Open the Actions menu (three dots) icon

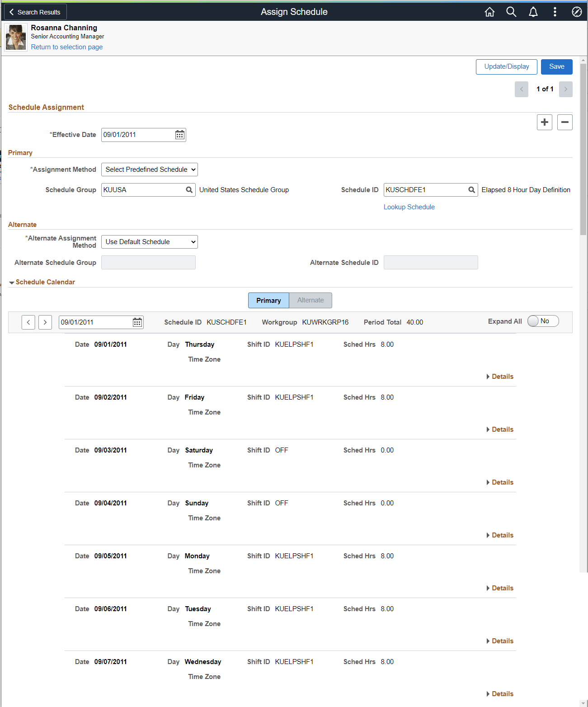(x=555, y=12)
